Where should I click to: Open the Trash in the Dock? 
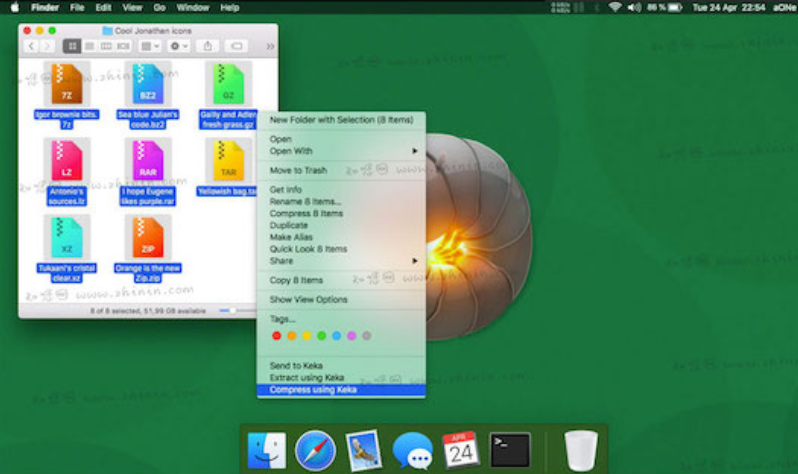(x=580, y=450)
